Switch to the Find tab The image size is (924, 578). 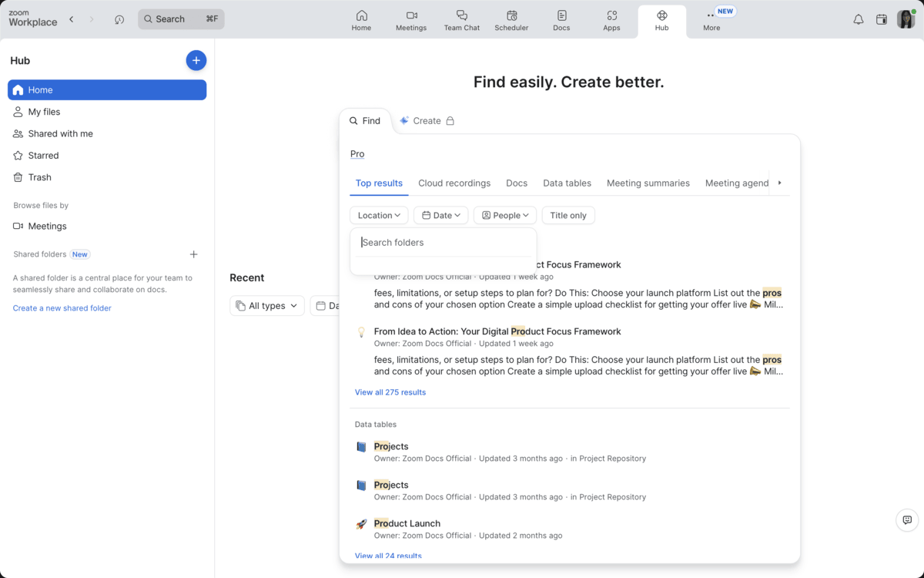[365, 121]
